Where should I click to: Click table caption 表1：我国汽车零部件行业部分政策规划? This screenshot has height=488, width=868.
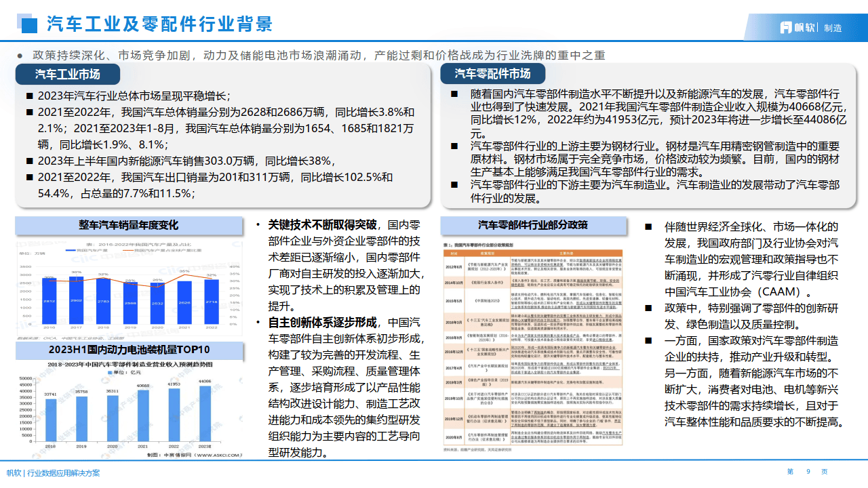(x=478, y=245)
